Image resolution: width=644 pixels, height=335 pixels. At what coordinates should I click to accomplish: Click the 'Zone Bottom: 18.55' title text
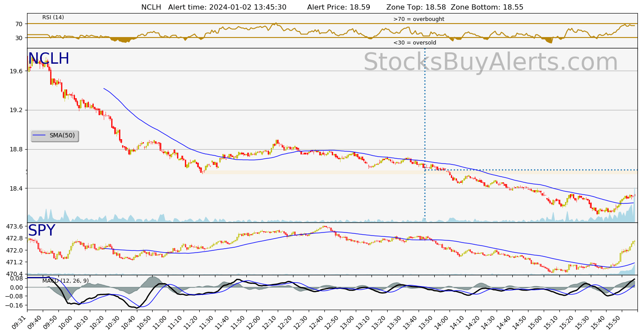(487, 7)
